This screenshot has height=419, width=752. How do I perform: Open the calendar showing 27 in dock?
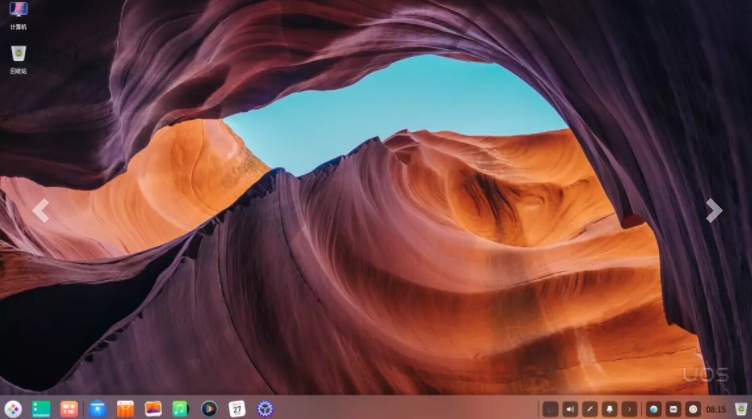tap(237, 408)
